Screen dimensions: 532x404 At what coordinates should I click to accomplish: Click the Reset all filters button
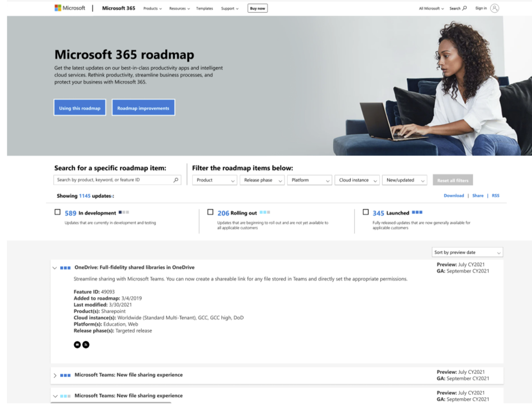[x=453, y=180]
